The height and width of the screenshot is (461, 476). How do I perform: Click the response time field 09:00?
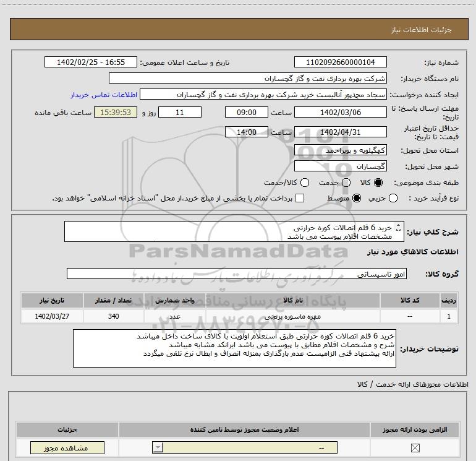click(x=247, y=112)
